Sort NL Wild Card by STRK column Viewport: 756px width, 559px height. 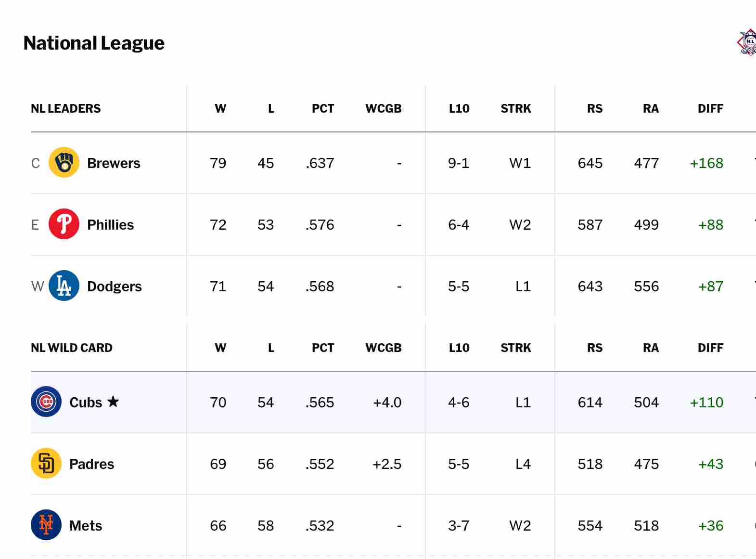point(516,348)
